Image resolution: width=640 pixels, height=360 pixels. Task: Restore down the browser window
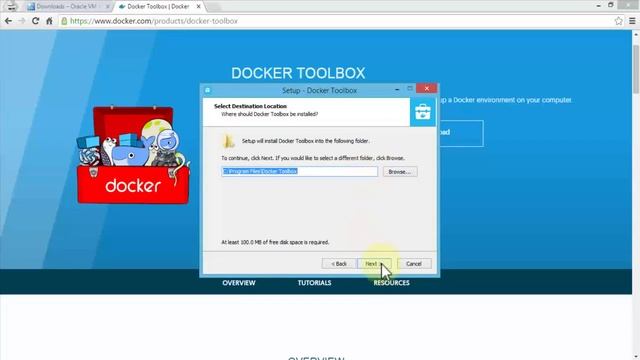(x=611, y=5)
